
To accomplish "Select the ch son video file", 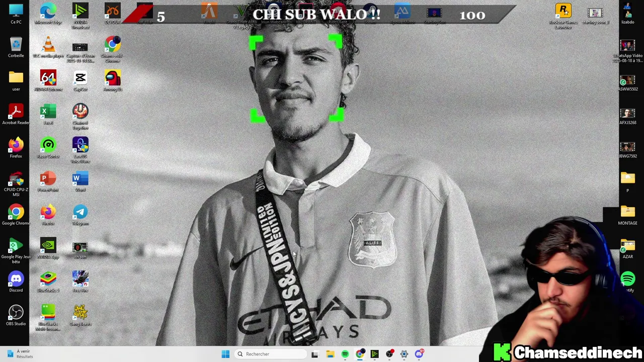I will click(x=80, y=248).
